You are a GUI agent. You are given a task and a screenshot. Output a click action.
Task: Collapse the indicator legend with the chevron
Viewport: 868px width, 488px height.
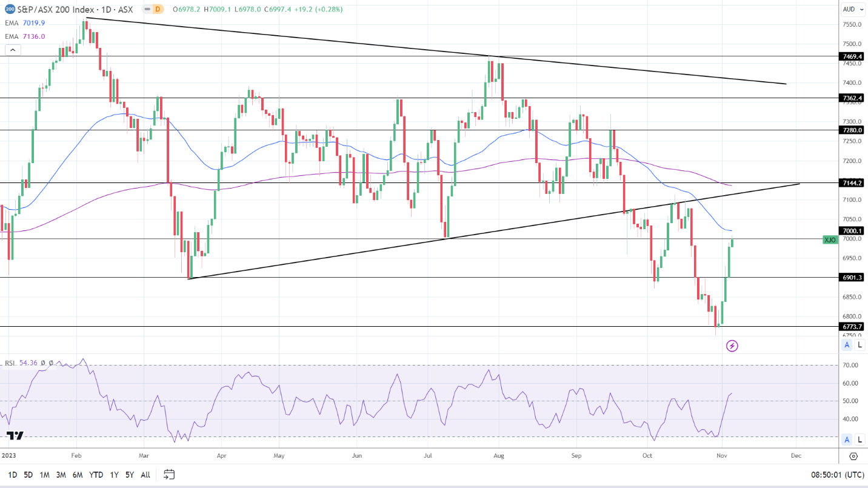[12, 50]
